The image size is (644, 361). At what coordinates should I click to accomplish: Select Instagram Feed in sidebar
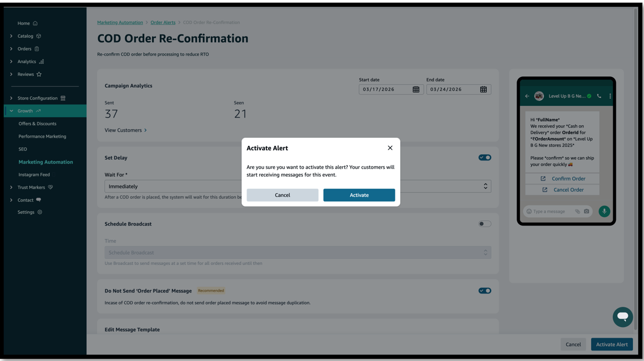[34, 174]
